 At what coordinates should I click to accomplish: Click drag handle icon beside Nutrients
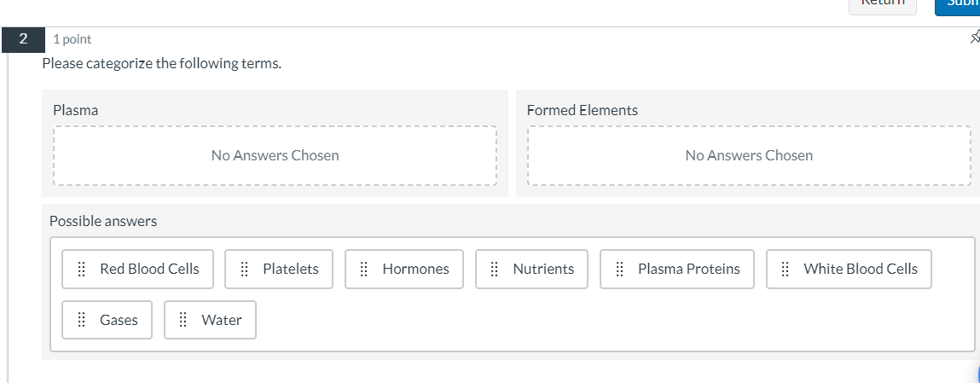(x=495, y=270)
